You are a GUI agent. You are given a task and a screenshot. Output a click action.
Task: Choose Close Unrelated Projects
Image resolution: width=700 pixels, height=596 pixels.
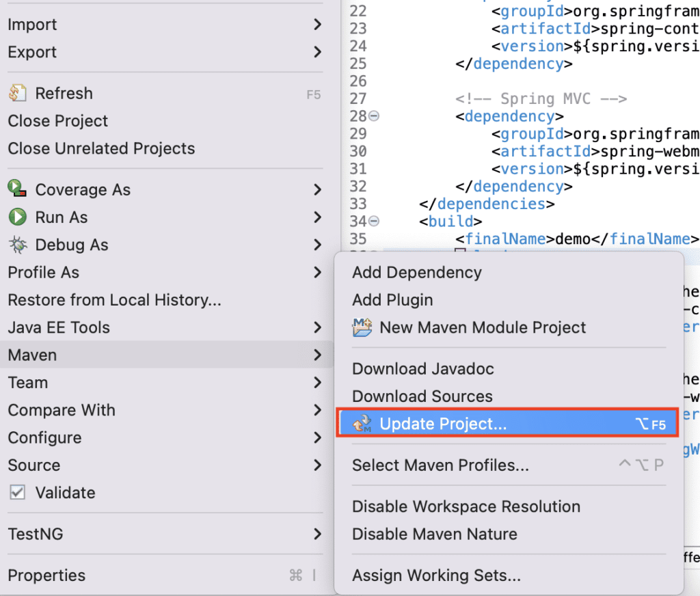(165, 148)
